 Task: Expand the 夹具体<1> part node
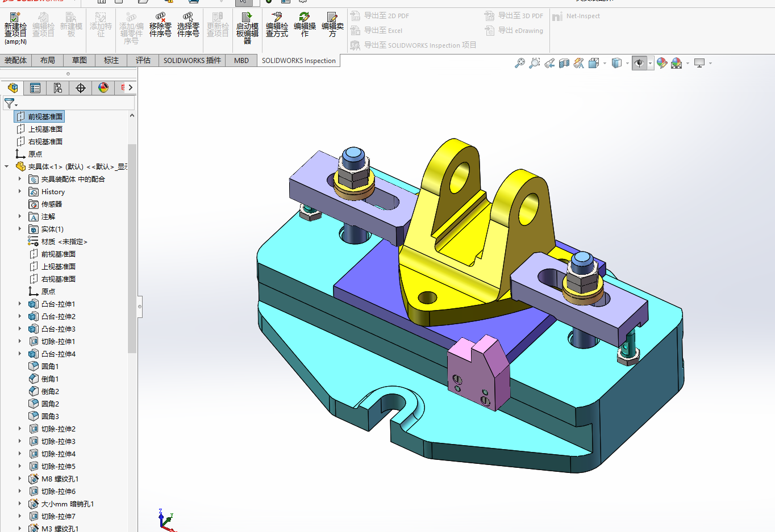click(x=7, y=166)
